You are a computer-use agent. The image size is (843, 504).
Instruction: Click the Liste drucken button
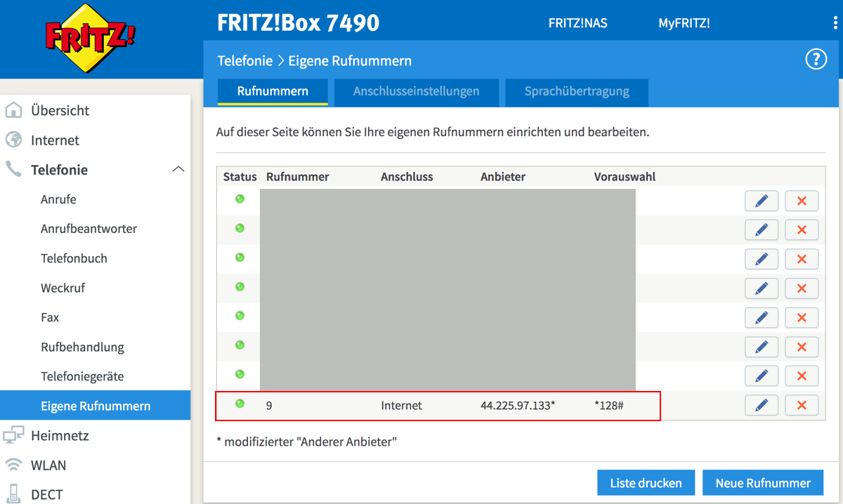pyautogui.click(x=646, y=483)
